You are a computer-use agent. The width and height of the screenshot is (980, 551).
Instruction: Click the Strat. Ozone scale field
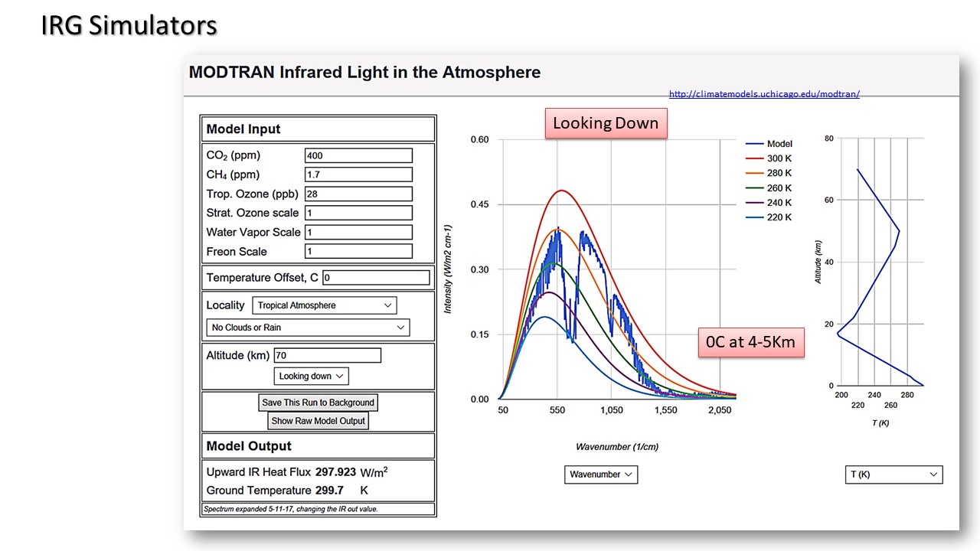point(358,213)
